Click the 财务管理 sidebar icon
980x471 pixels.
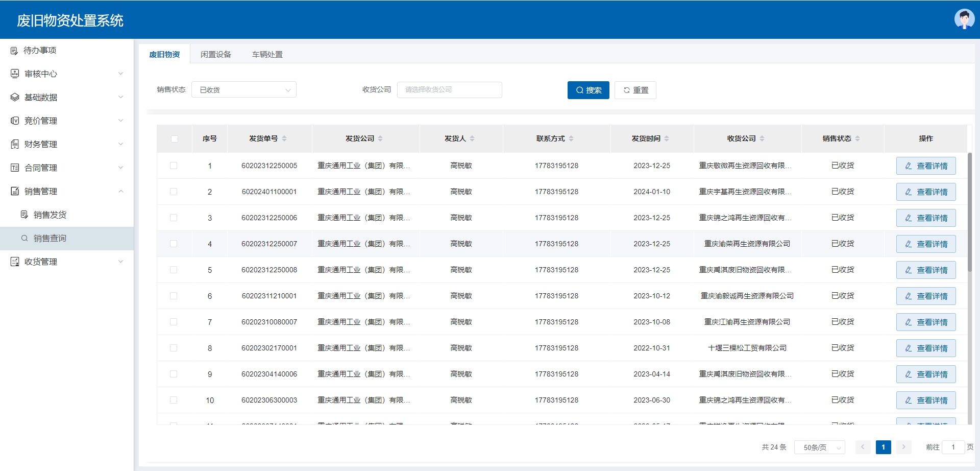point(15,144)
